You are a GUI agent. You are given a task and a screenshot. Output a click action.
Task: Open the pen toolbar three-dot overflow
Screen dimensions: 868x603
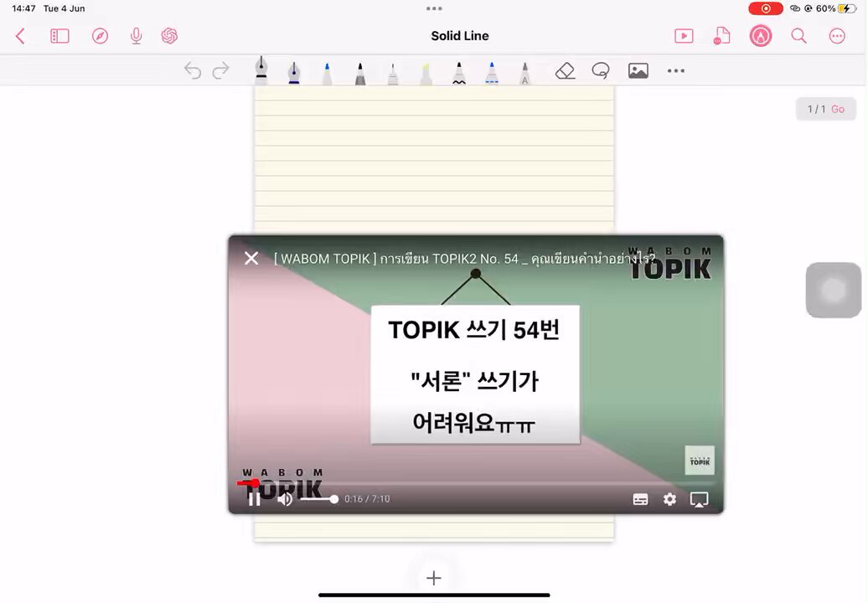(676, 71)
